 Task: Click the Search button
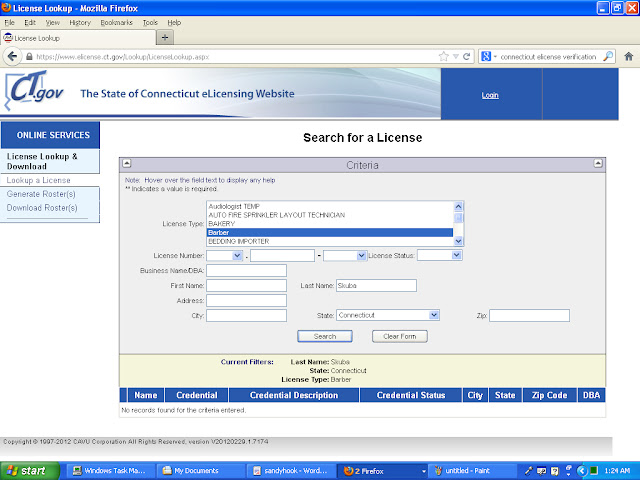[325, 336]
